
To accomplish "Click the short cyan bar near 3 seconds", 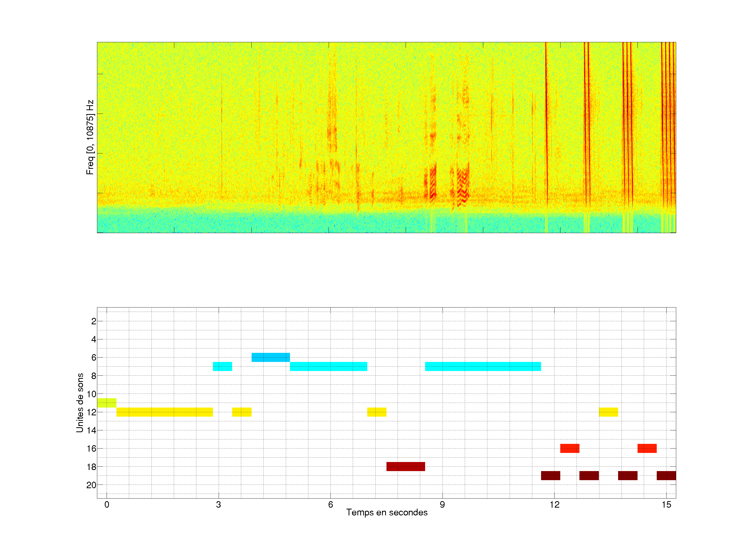I will (x=222, y=366).
